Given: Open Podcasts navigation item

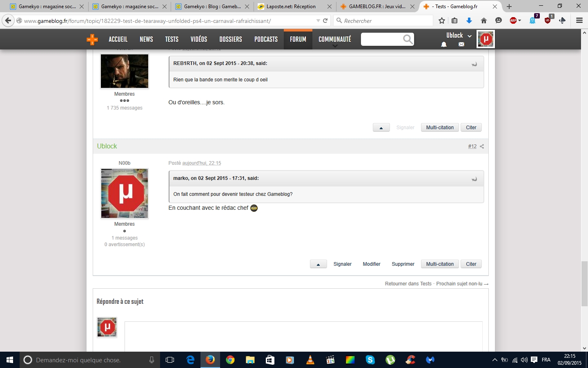Looking at the screenshot, I should 266,39.
